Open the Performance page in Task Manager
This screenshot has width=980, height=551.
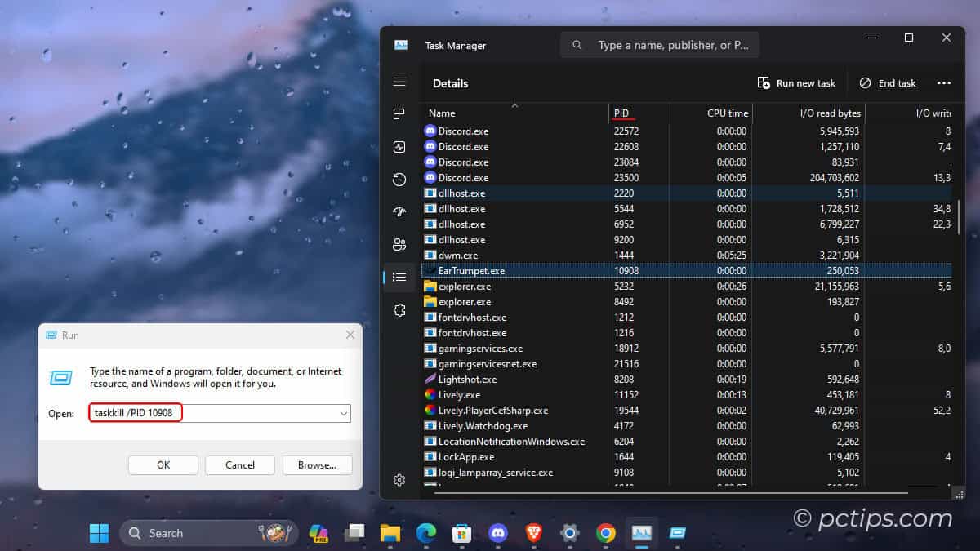click(399, 147)
